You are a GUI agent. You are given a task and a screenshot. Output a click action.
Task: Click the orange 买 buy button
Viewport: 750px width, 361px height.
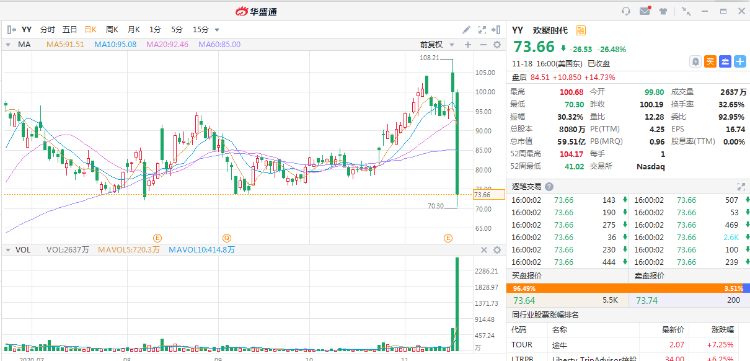click(710, 61)
